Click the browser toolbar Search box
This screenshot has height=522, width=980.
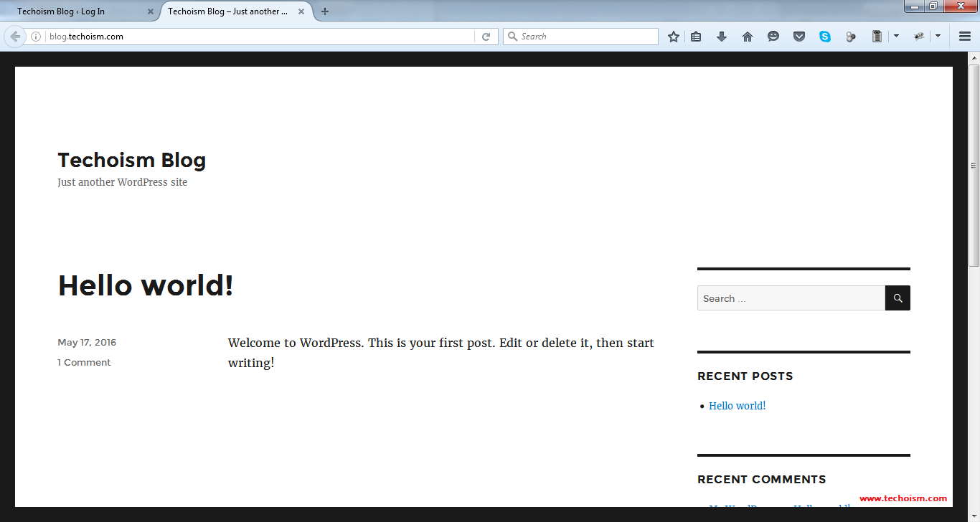click(x=580, y=37)
